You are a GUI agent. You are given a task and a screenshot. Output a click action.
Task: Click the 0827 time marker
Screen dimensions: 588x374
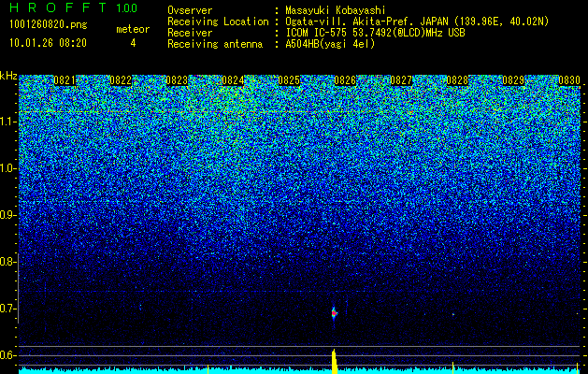click(x=401, y=80)
